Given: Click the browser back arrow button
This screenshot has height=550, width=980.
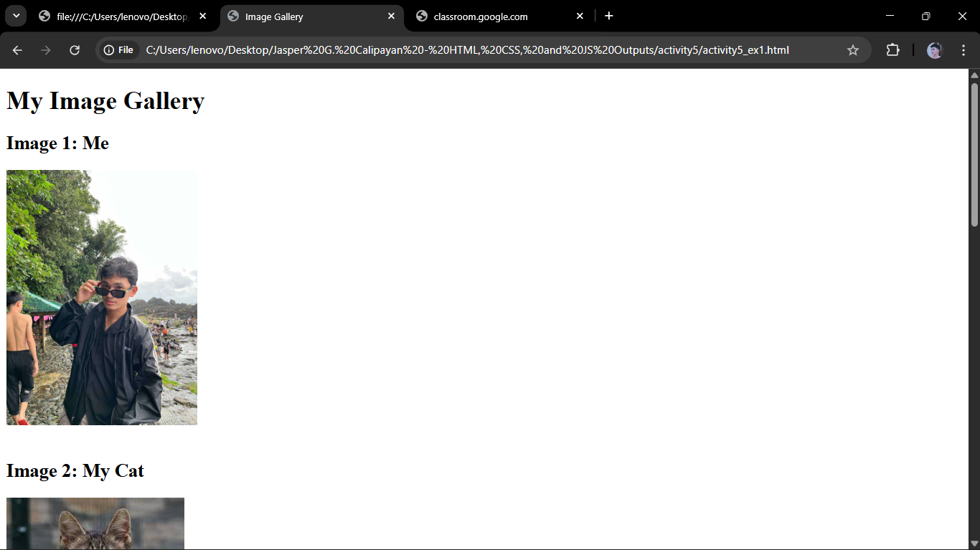Looking at the screenshot, I should (17, 50).
